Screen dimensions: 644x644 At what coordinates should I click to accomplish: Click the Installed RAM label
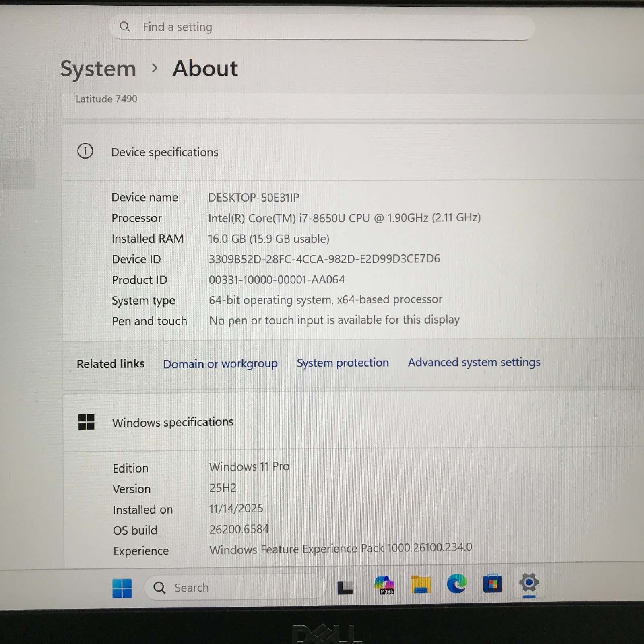tap(148, 239)
